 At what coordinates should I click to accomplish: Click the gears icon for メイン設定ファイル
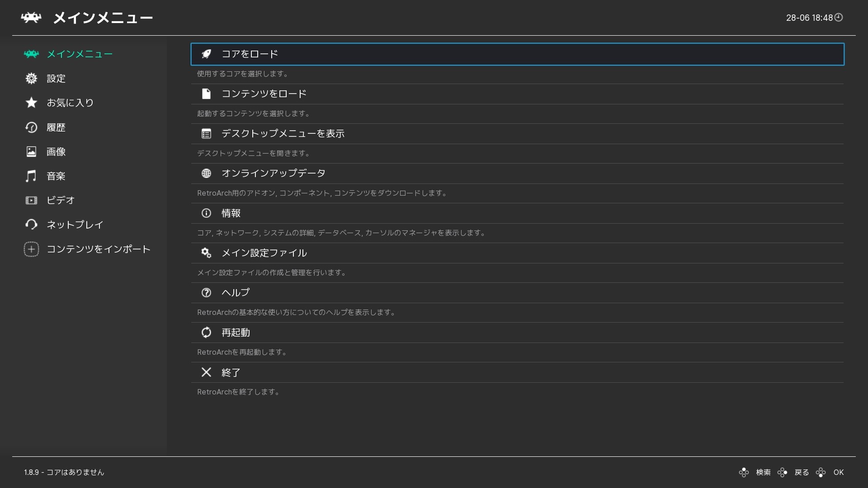(x=206, y=253)
